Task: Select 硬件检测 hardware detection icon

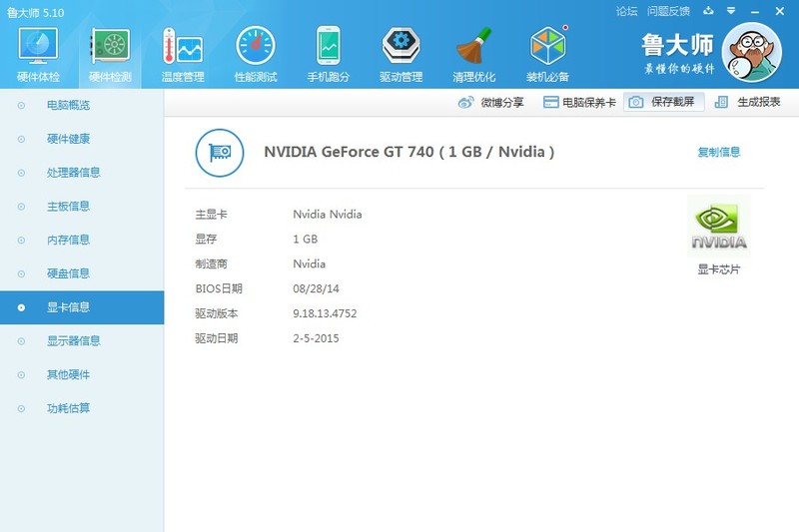Action: tap(110, 46)
